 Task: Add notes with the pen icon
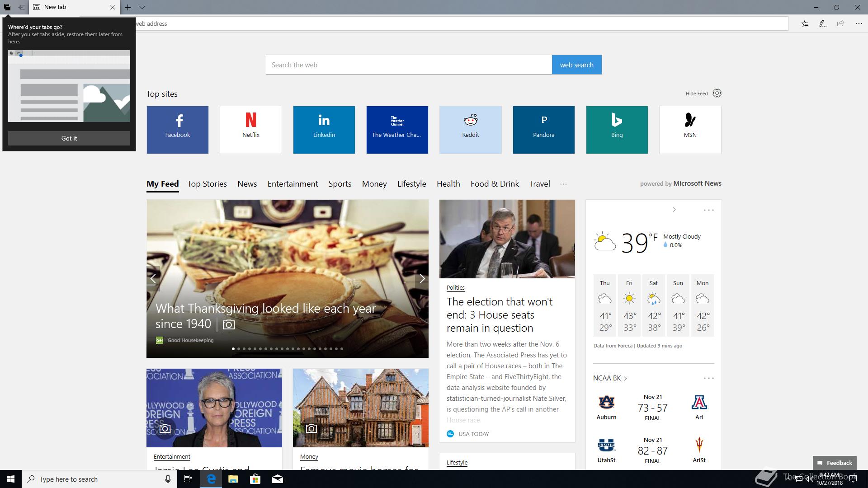pyautogui.click(x=823, y=23)
